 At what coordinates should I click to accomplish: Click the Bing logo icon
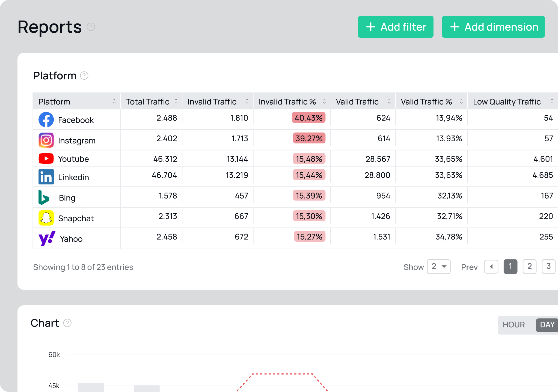(44, 197)
